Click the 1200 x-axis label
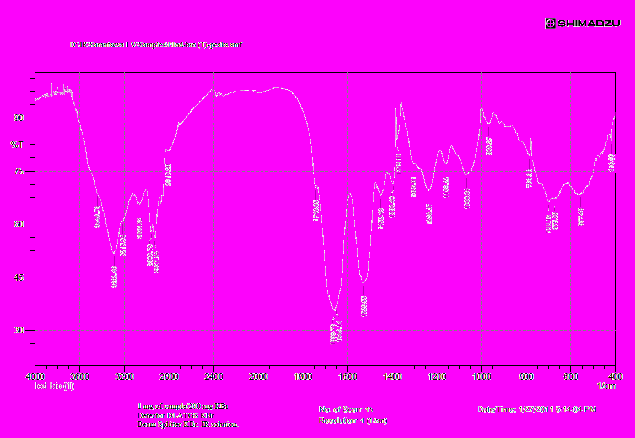This screenshot has height=438, width=635. 437,377
